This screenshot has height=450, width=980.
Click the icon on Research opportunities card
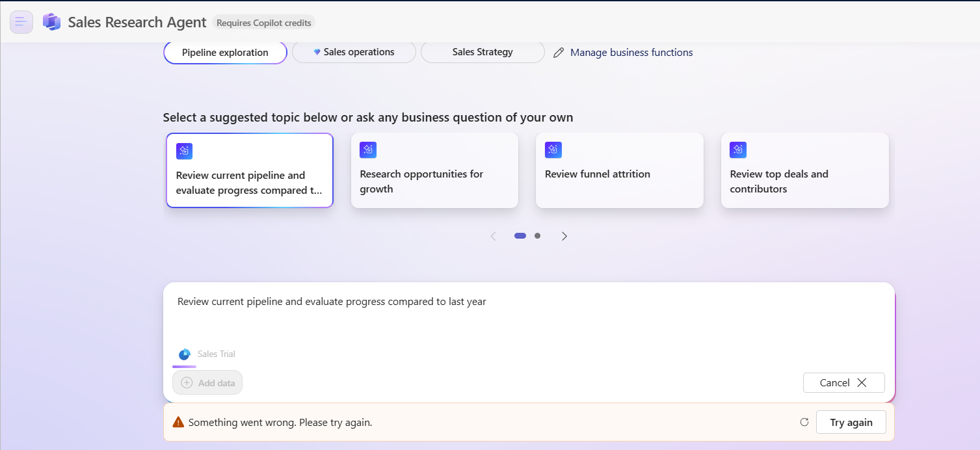(x=368, y=150)
